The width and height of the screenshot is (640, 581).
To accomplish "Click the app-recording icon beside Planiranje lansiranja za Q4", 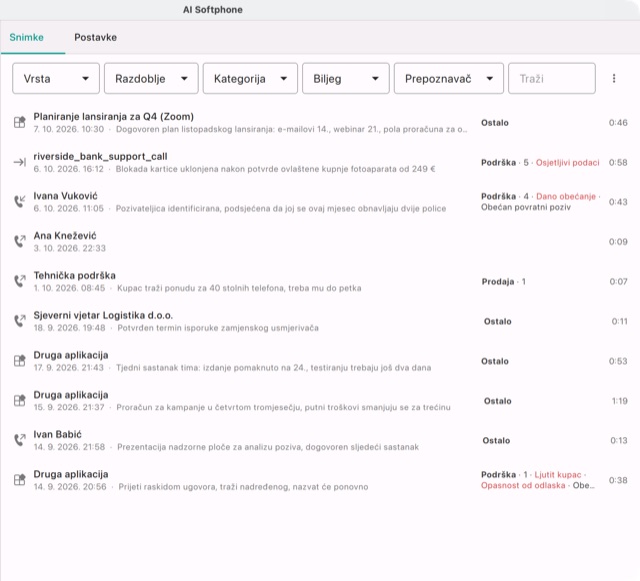I will coord(20,122).
